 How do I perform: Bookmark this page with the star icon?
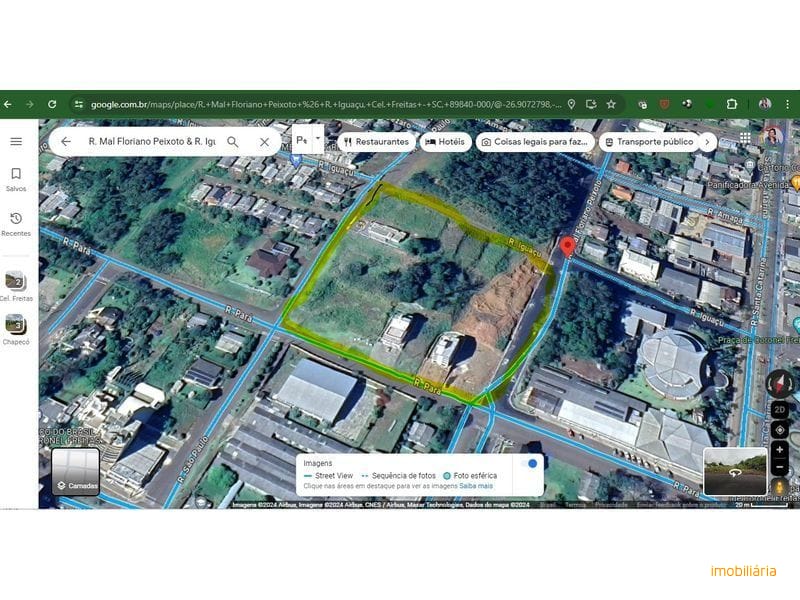[x=611, y=104]
